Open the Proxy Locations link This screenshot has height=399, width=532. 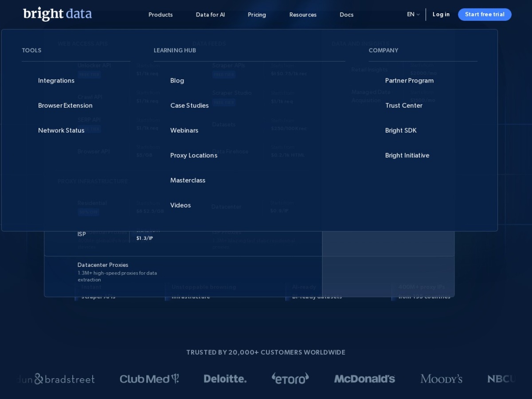tap(194, 155)
